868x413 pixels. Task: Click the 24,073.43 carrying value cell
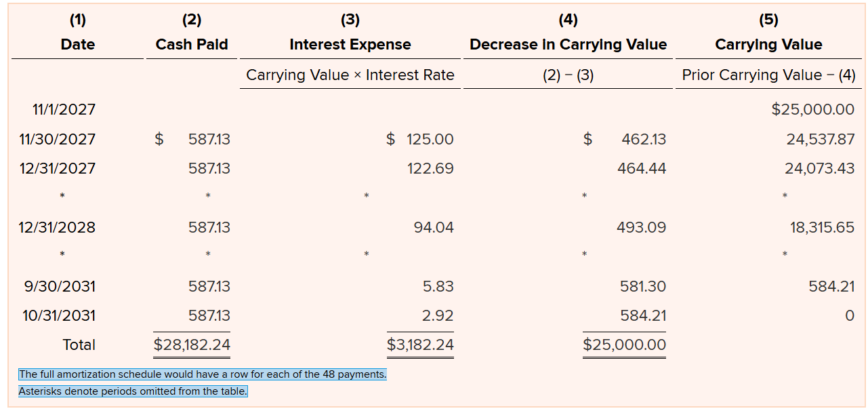pos(819,168)
